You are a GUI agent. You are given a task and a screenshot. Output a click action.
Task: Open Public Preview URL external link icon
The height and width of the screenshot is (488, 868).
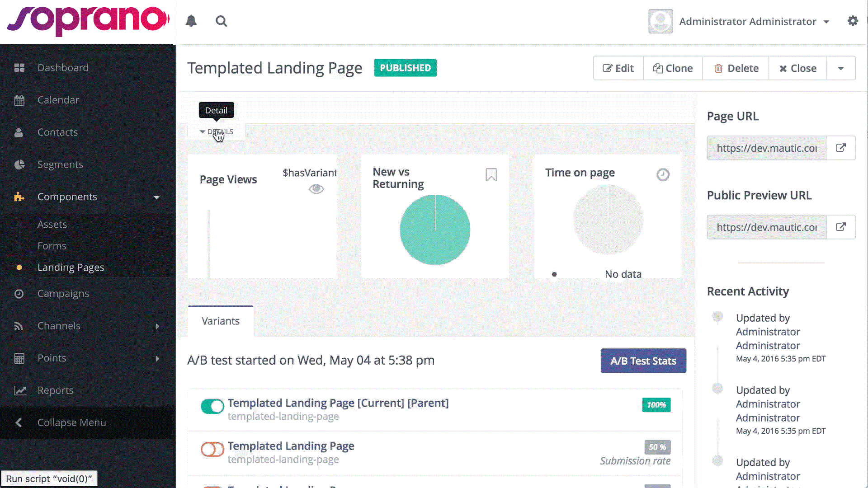click(x=840, y=227)
